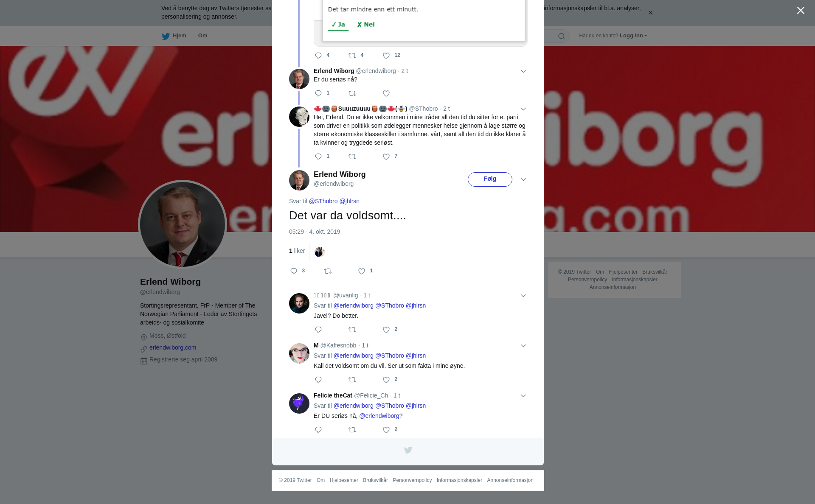Open the liker avatar thumbnail
The image size is (815, 504).
click(x=319, y=252)
